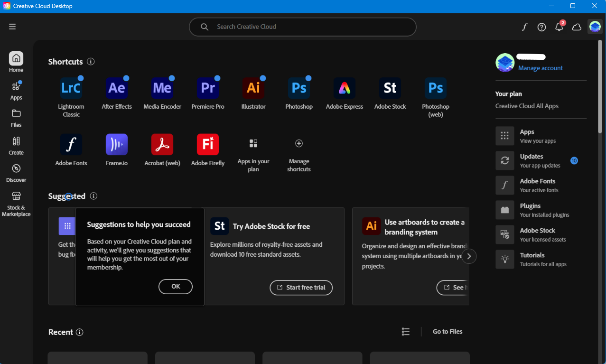This screenshot has width=606, height=364.
Task: Open Apps in your plan
Action: [x=253, y=143]
